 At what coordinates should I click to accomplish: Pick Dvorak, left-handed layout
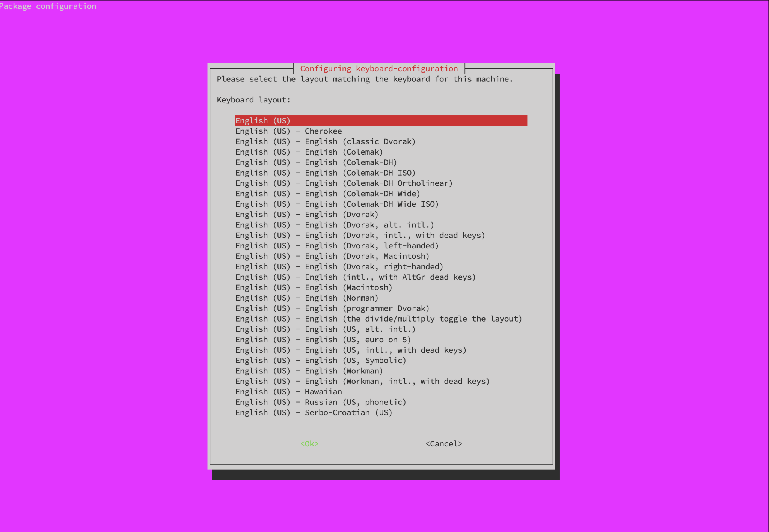pyautogui.click(x=337, y=246)
